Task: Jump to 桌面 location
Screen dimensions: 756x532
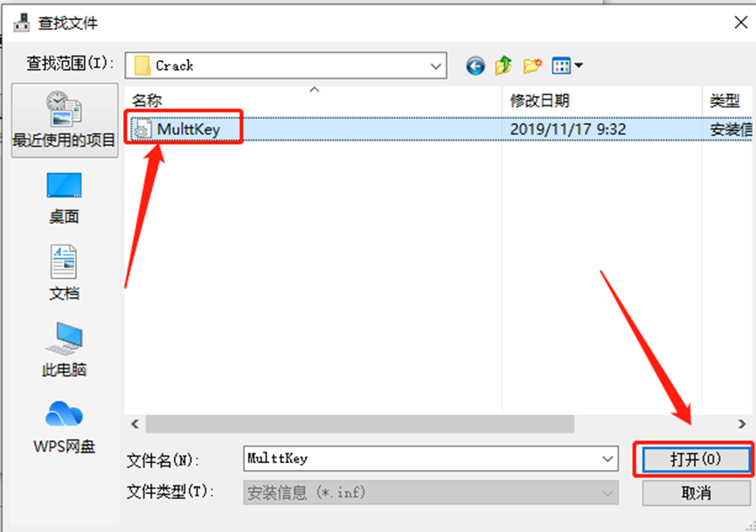Action: (64, 198)
